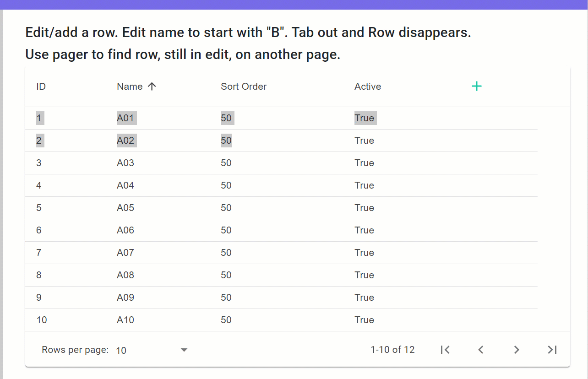
Task: Click the ID column header to sort
Action: pyautogui.click(x=40, y=86)
